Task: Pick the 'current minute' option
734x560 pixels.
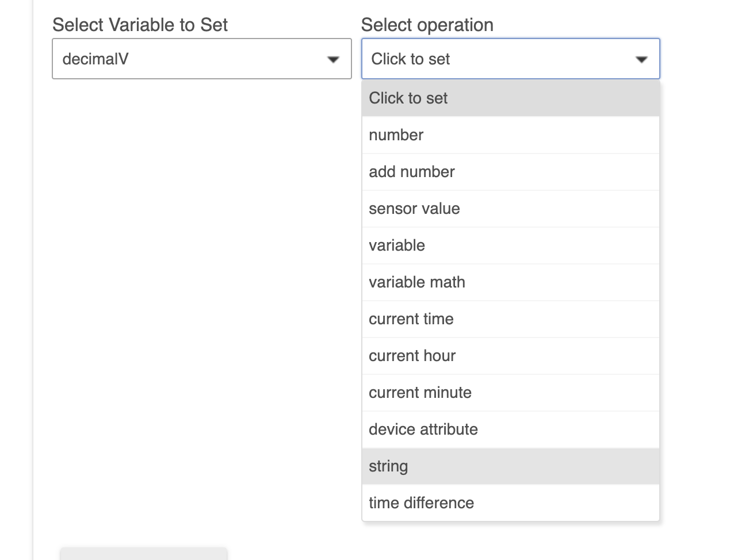Action: 510,393
